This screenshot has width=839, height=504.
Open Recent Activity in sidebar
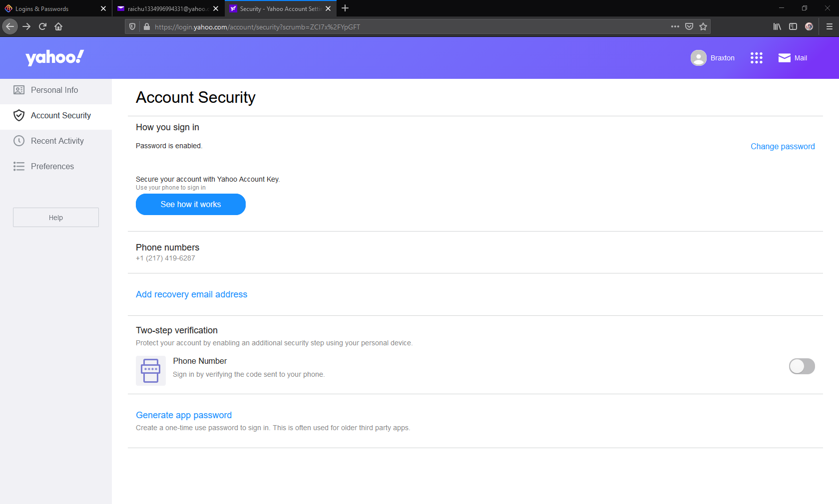(56, 141)
